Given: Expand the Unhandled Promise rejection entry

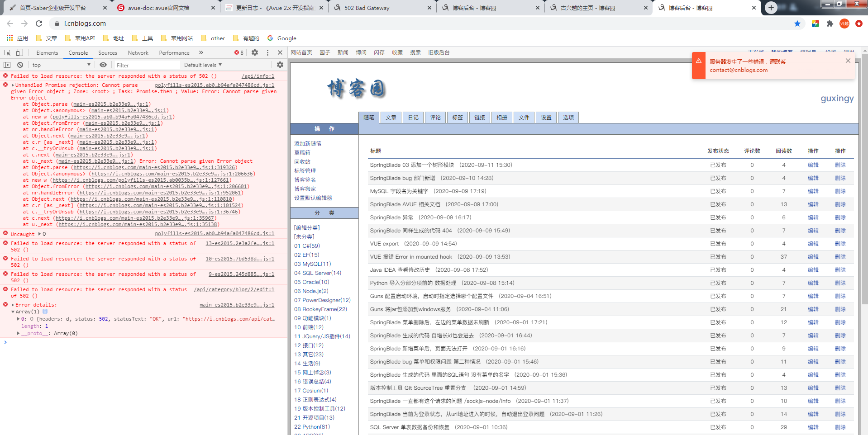Looking at the screenshot, I should (x=13, y=85).
